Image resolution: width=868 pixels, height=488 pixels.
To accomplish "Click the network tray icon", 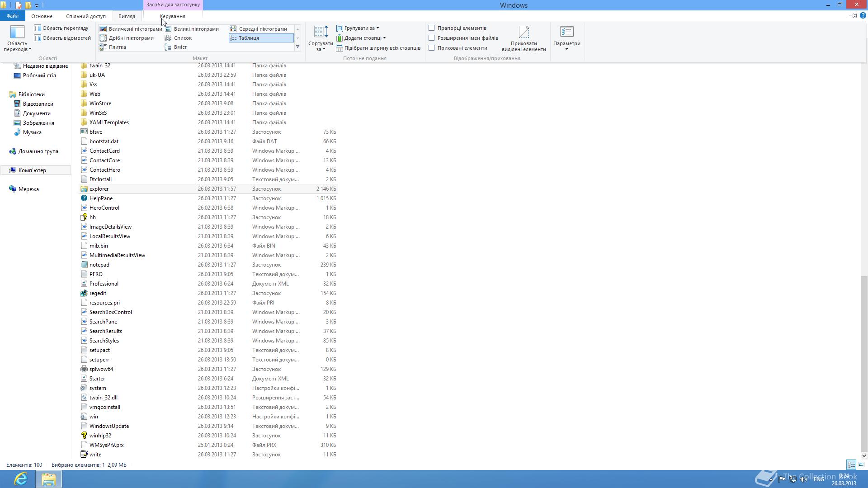I will click(x=793, y=479).
